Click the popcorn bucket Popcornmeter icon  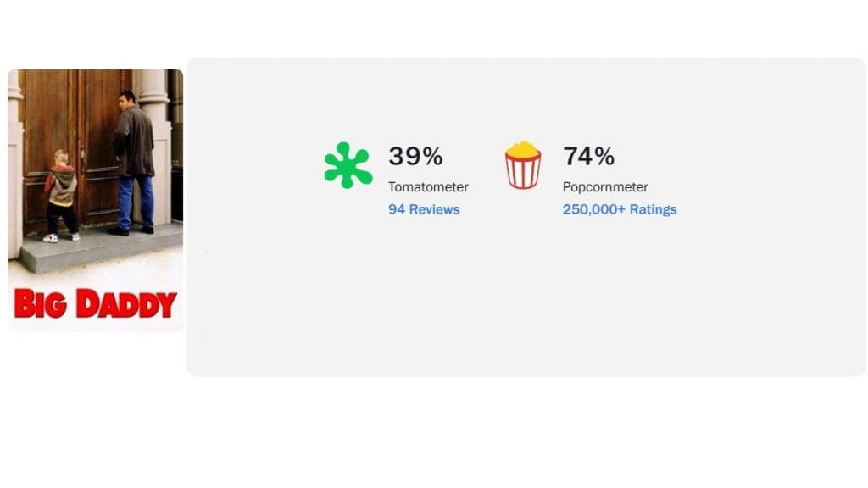(x=523, y=167)
